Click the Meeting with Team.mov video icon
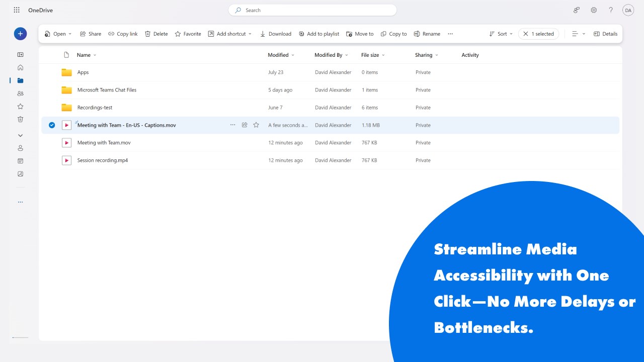Image resolution: width=644 pixels, height=362 pixels. 66,143
